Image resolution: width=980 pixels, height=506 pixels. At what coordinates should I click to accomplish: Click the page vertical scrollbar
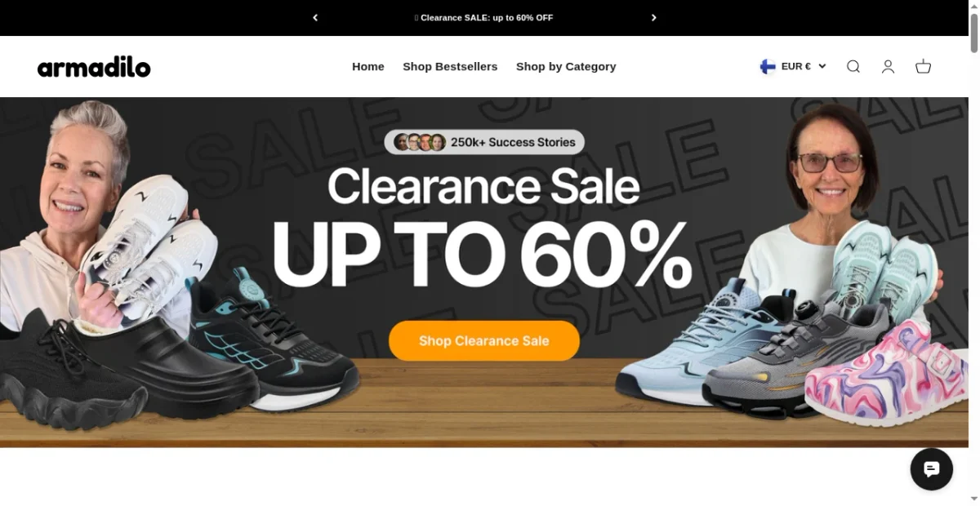coord(974,253)
